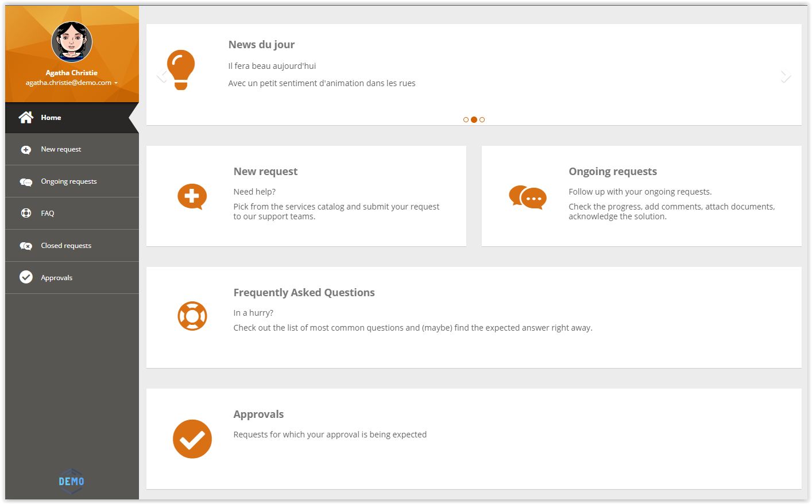
Task: Go to the next news slide arrow
Action: click(x=786, y=76)
